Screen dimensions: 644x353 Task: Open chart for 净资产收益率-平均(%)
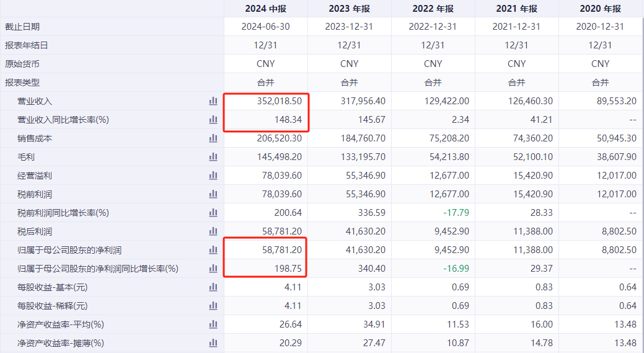point(213,324)
